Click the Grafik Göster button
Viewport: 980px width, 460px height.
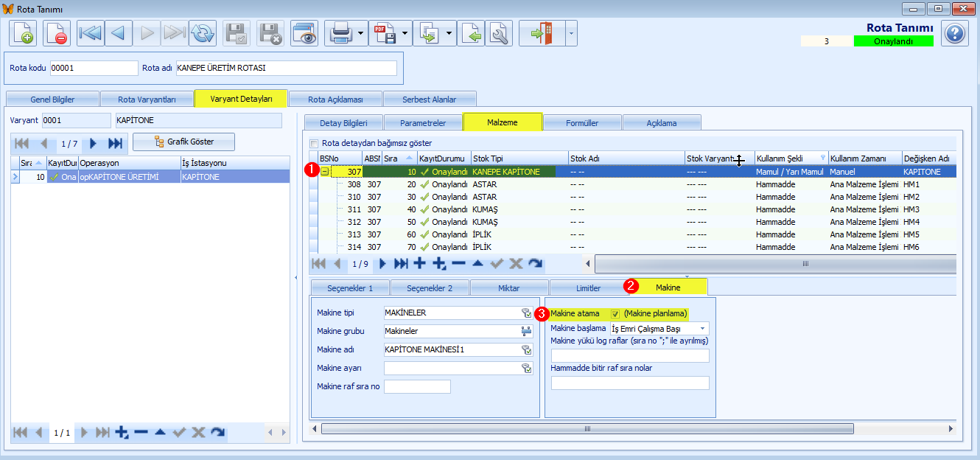click(x=183, y=142)
